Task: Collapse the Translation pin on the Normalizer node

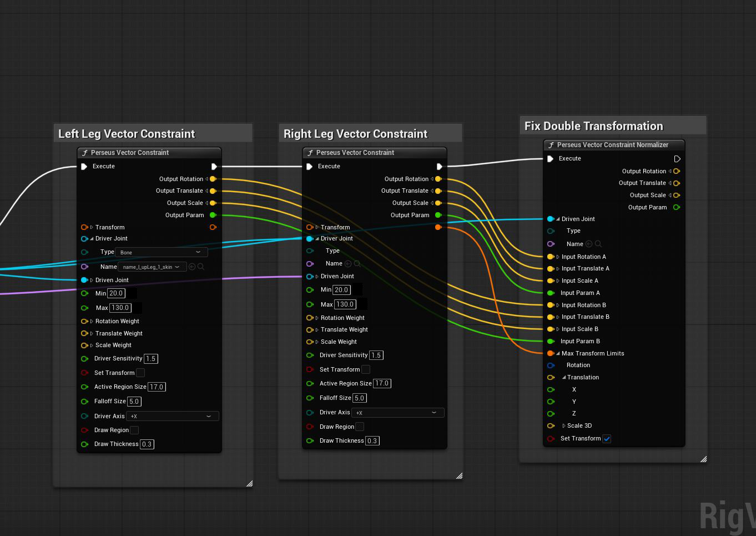Action: click(564, 378)
